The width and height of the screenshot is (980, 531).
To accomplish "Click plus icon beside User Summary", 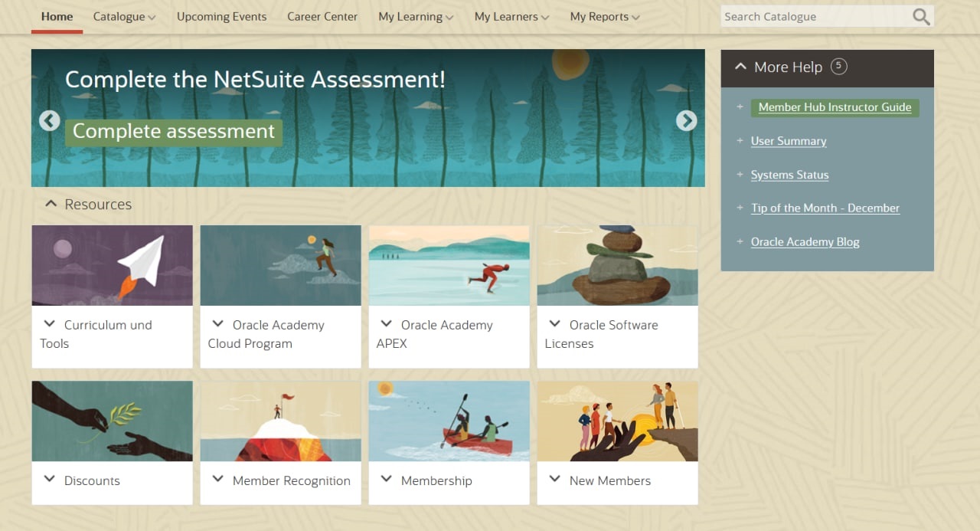I will tap(740, 141).
